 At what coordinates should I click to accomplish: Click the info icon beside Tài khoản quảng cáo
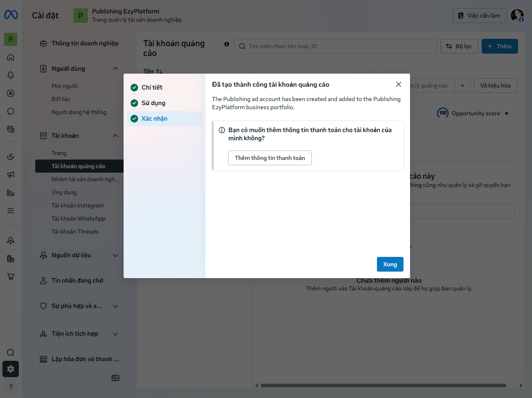(x=227, y=44)
